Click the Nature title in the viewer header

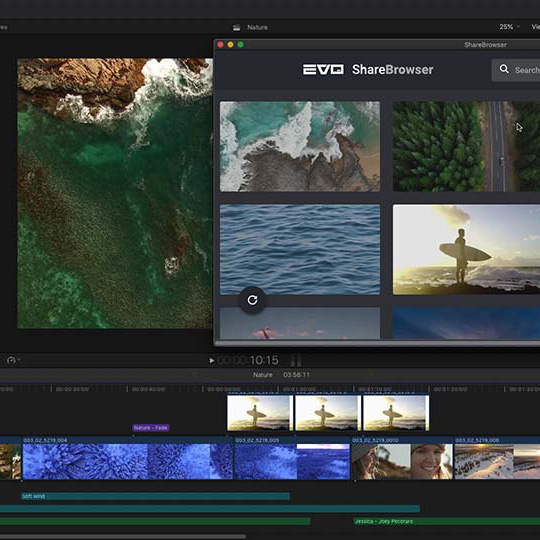pos(257,27)
